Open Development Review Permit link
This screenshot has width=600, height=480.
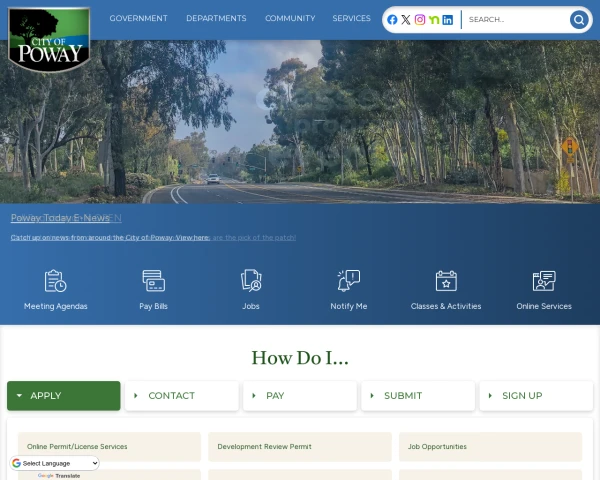point(300,447)
